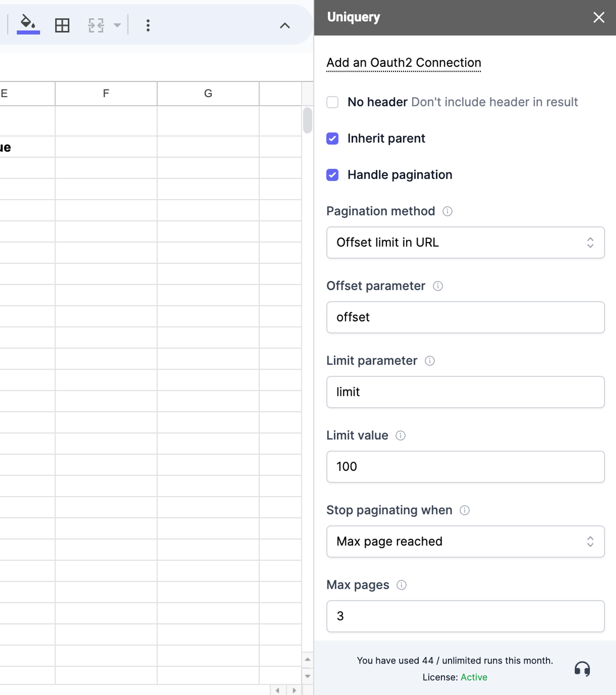616x695 pixels.
Task: Expand the Pagination method dropdown
Action: [466, 242]
